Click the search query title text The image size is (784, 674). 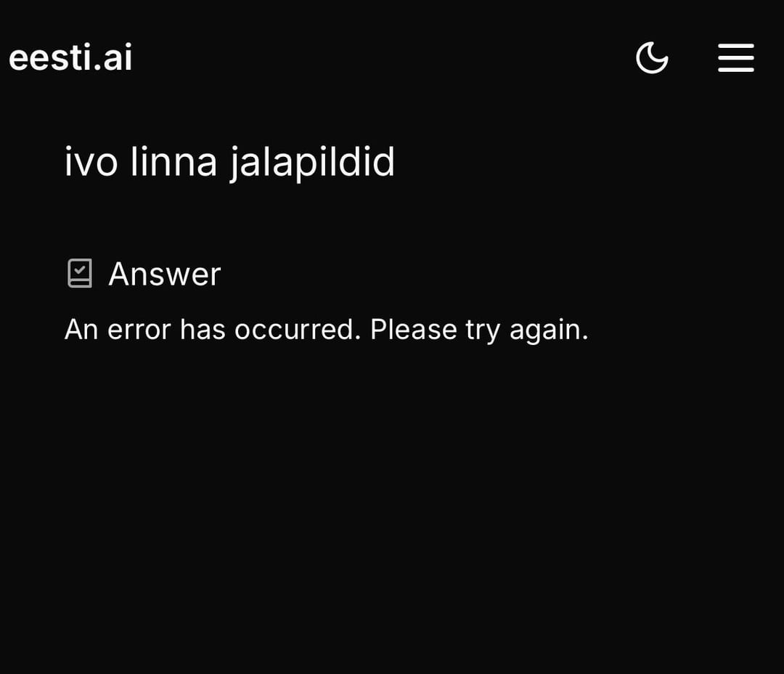tap(229, 161)
